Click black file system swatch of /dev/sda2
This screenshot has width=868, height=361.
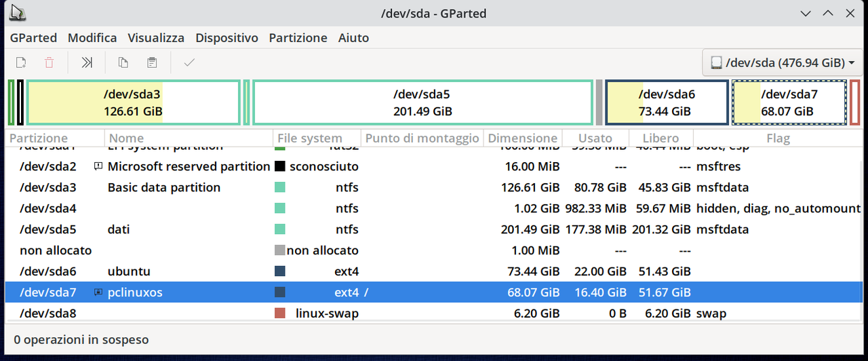pyautogui.click(x=280, y=166)
